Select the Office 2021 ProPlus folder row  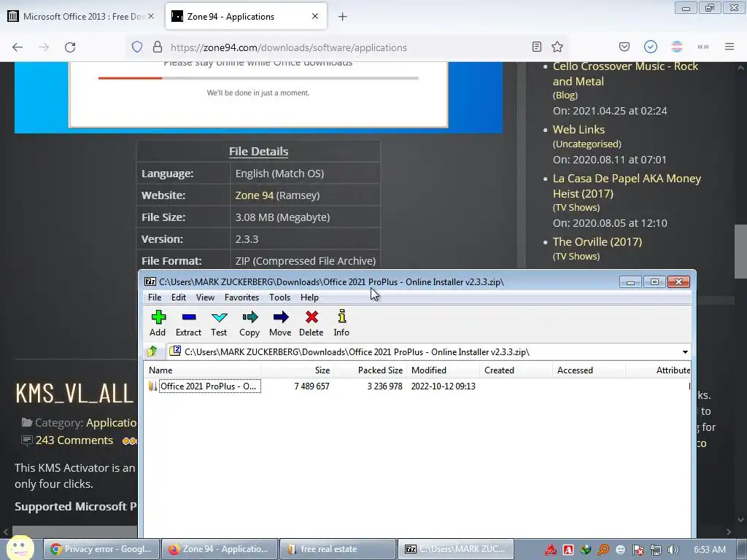(417, 386)
